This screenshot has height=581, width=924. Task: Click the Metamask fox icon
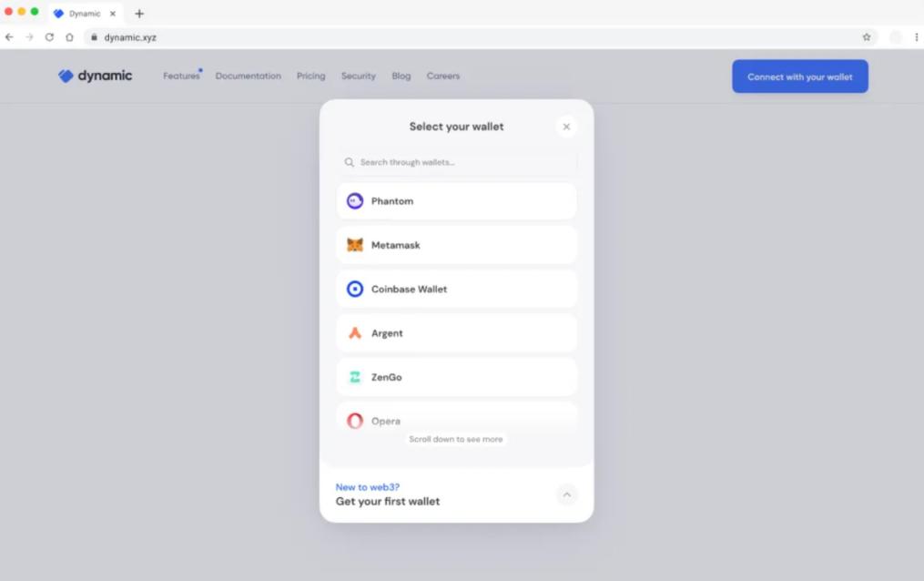coord(355,245)
